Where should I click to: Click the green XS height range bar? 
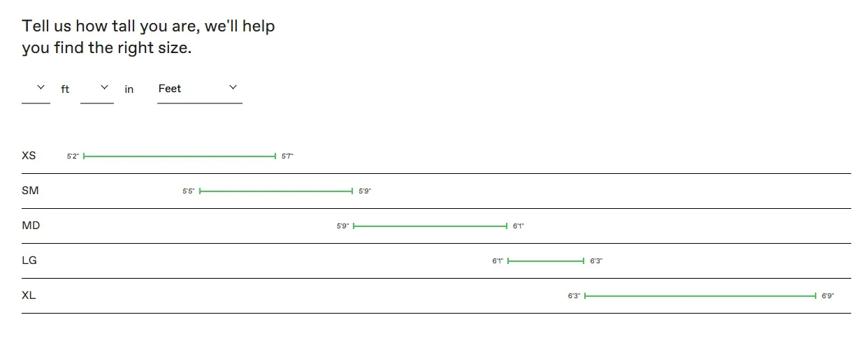(x=180, y=156)
